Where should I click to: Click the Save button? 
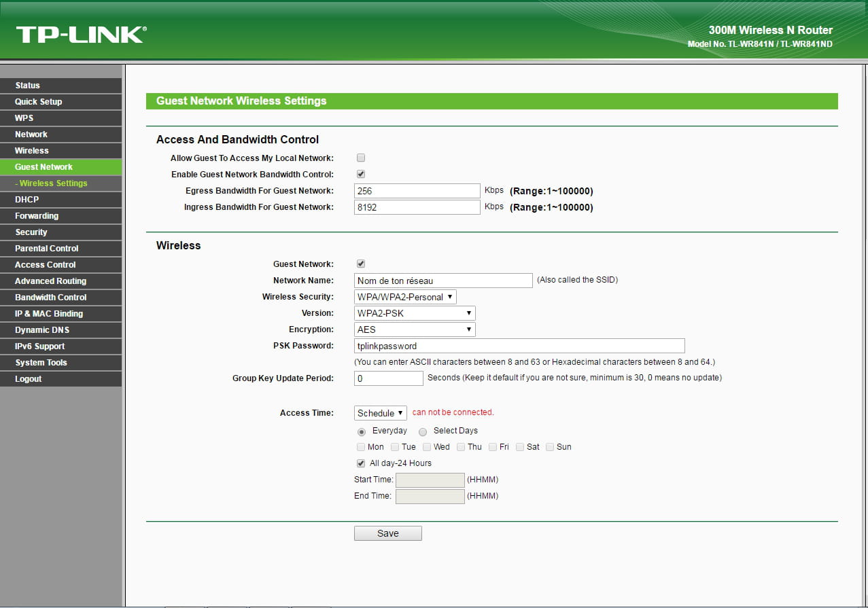click(x=387, y=533)
